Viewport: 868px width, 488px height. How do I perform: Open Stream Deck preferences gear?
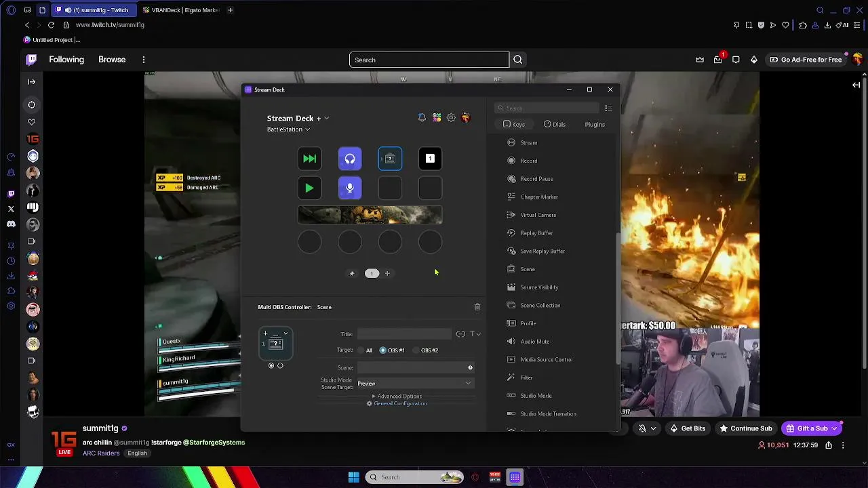tap(451, 118)
